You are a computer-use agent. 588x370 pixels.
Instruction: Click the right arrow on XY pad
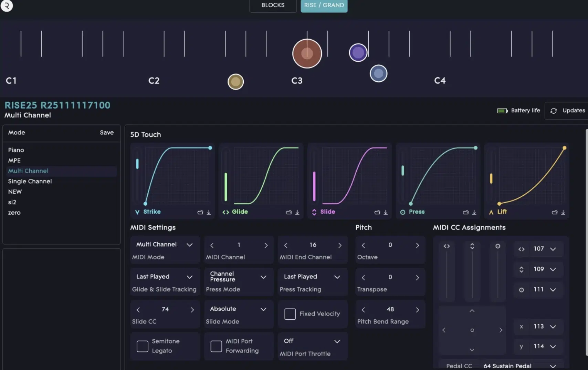tap(501, 330)
